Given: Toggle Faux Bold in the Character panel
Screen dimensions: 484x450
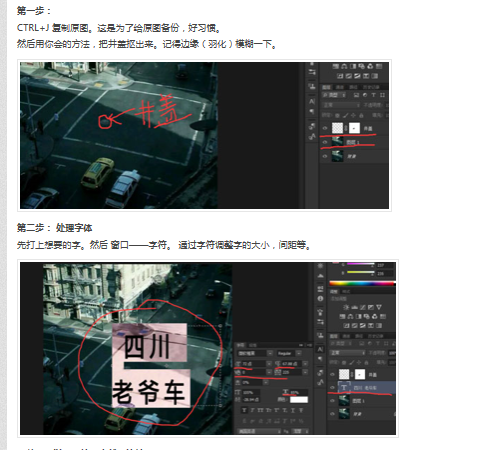Looking at the screenshot, I should tap(244, 410).
